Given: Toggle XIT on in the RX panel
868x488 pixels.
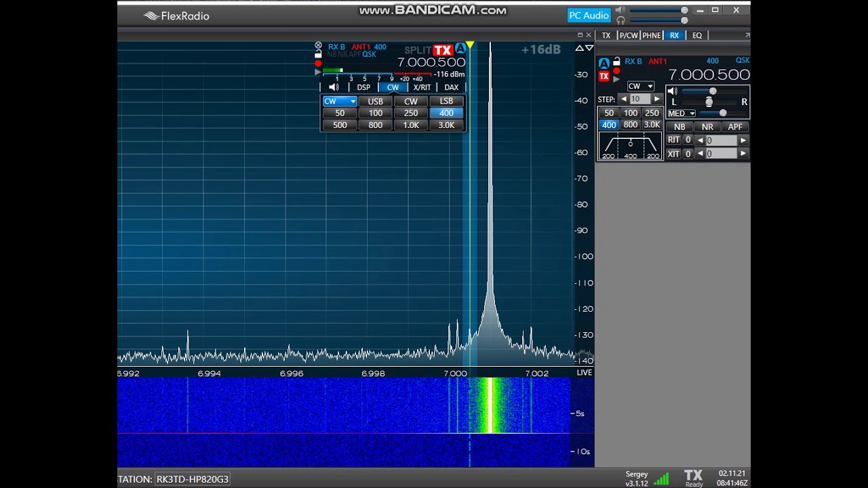Looking at the screenshot, I should 673,154.
